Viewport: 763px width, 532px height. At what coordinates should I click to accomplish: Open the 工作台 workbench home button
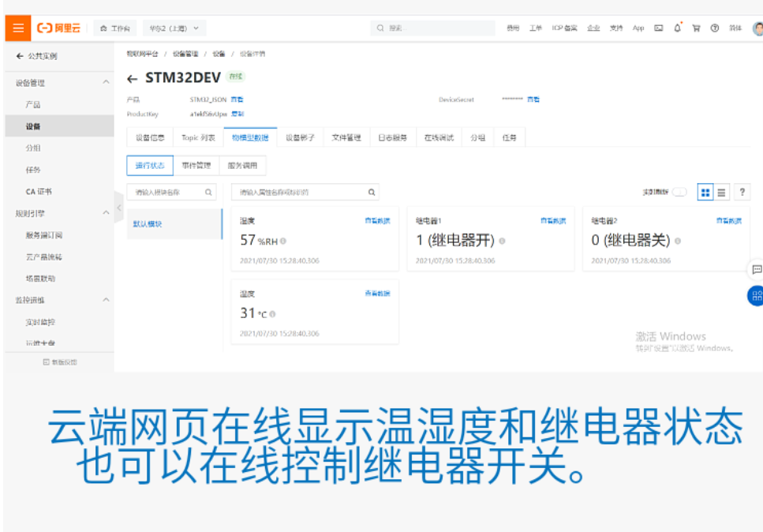click(115, 28)
